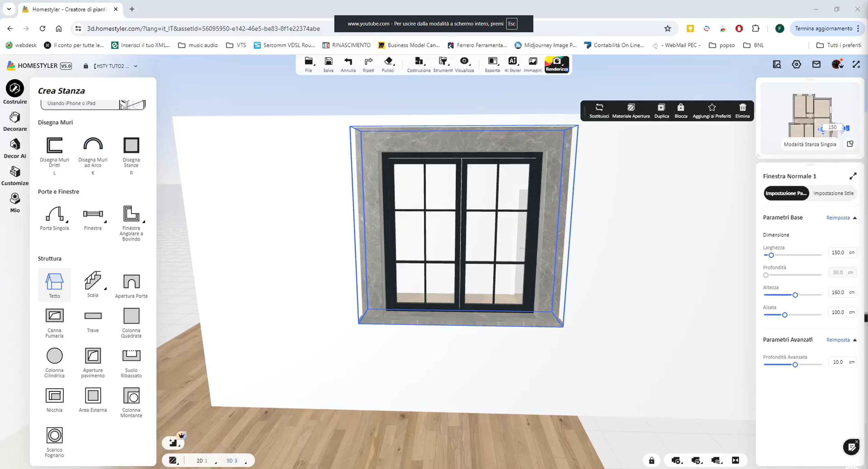Click Reimposta next to Parametri Base
Screen dimensions: 868x469
pos(838,218)
